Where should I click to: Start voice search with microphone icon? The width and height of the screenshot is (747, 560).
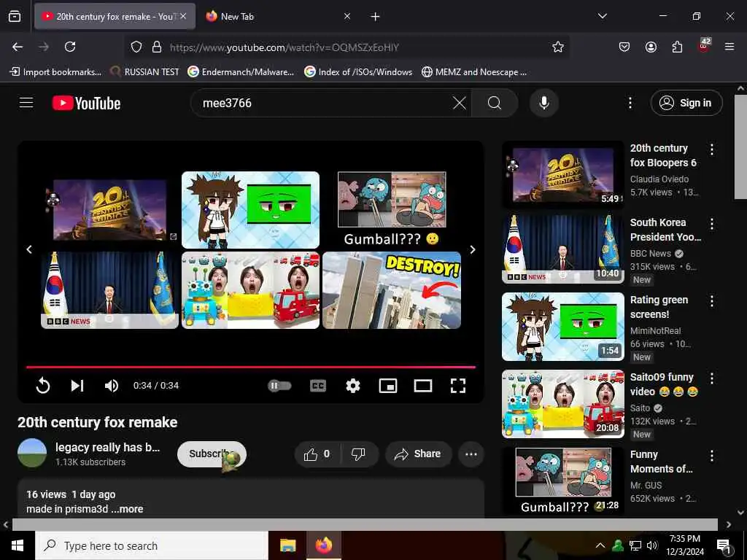pos(544,103)
